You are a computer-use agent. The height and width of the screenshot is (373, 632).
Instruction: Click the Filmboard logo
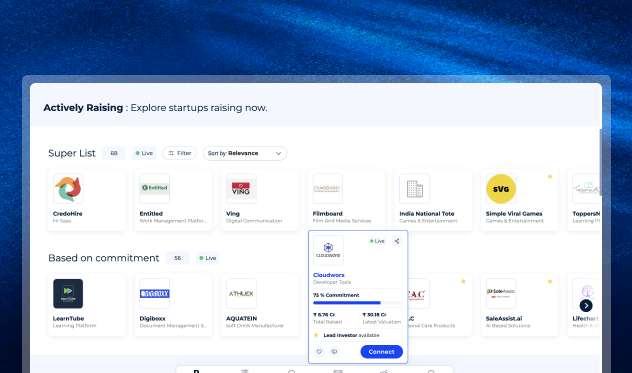(328, 189)
